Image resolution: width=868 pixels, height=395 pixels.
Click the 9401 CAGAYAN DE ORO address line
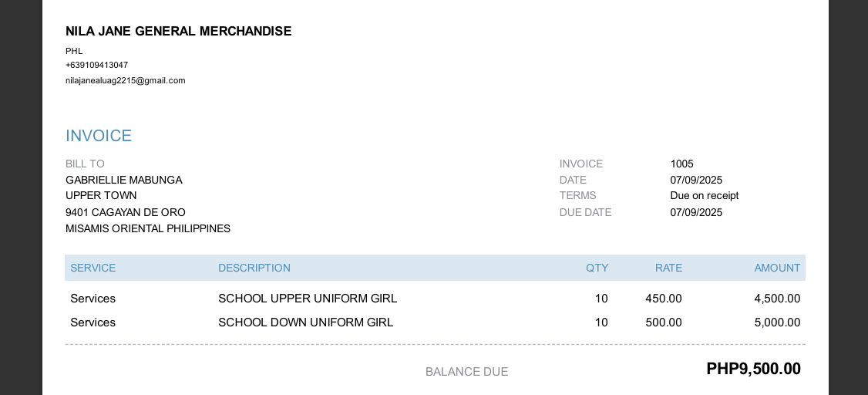click(125, 212)
